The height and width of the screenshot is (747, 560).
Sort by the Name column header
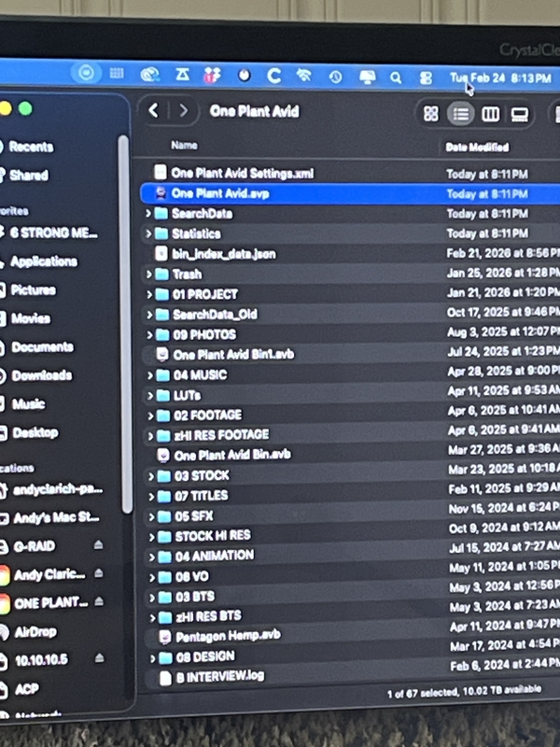coord(185,146)
